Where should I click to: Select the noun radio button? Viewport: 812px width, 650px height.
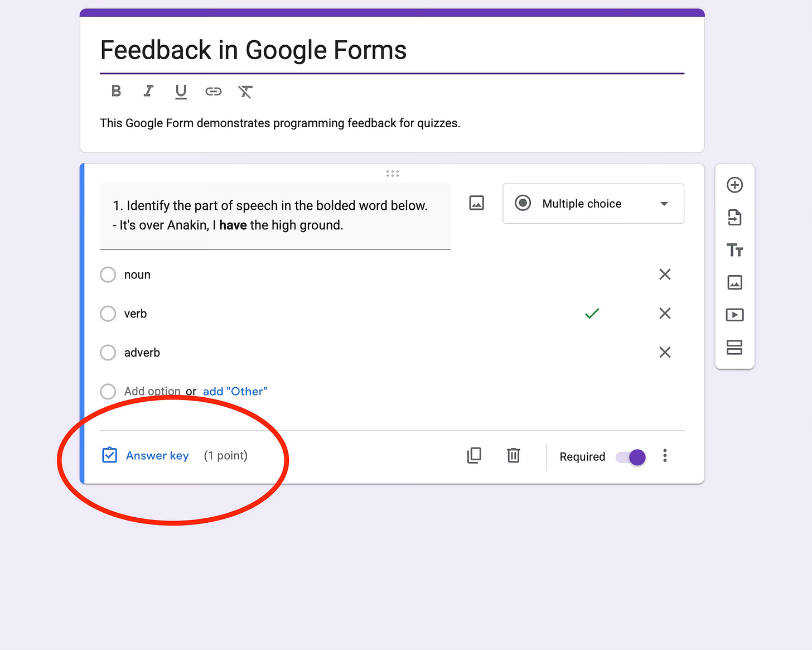pyautogui.click(x=108, y=275)
